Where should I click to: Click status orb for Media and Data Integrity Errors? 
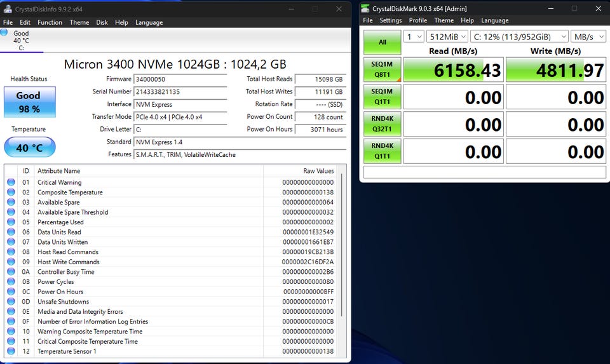[x=11, y=311]
